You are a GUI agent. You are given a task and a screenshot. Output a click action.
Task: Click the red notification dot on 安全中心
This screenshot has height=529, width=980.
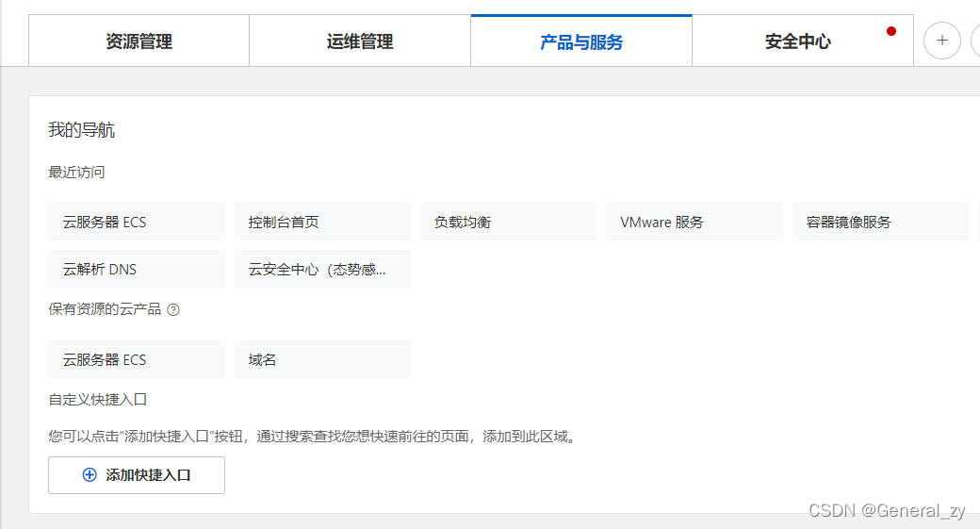[x=891, y=31]
